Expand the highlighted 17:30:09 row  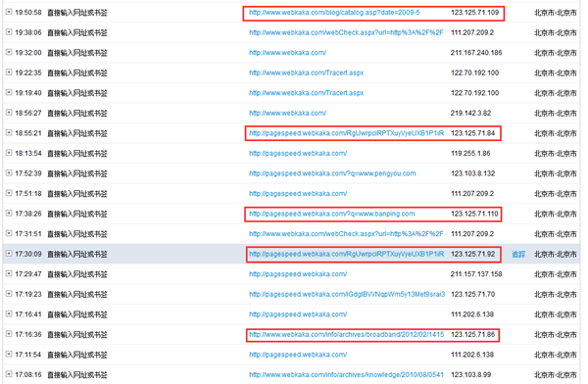point(9,254)
